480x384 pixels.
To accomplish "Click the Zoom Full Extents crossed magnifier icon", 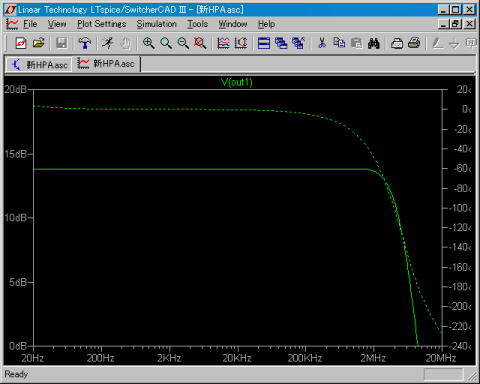I will coord(200,43).
